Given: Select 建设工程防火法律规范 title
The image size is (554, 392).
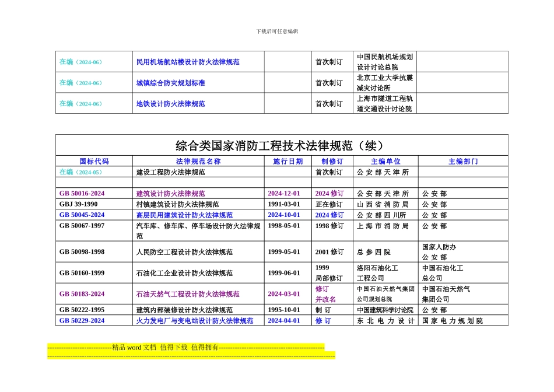Looking at the screenshot, I should pos(171,172).
